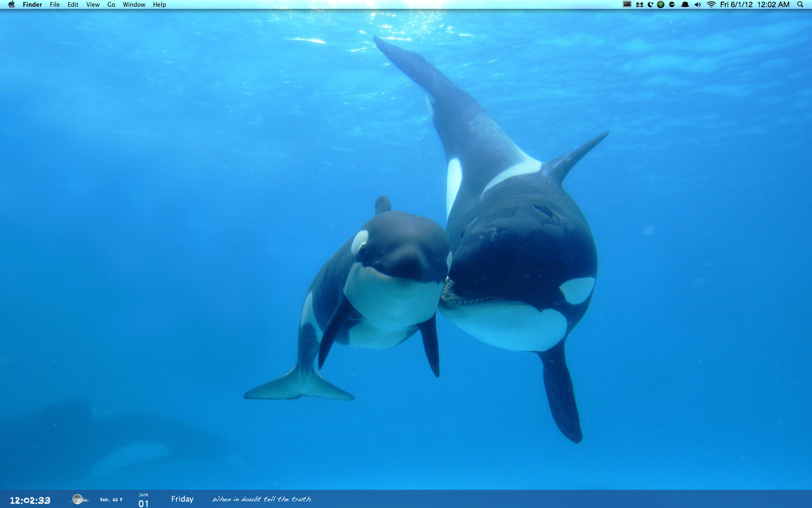
Task: Open the Help menu
Action: pyautogui.click(x=159, y=5)
